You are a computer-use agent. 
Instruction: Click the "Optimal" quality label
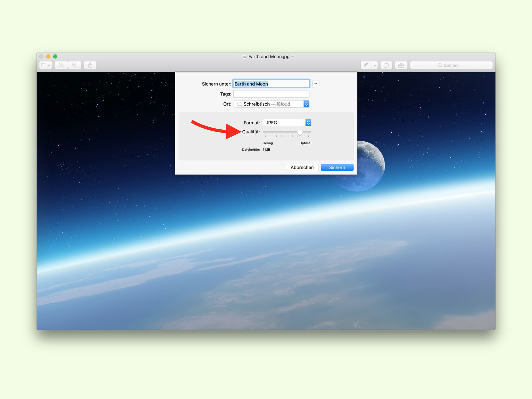click(x=305, y=143)
